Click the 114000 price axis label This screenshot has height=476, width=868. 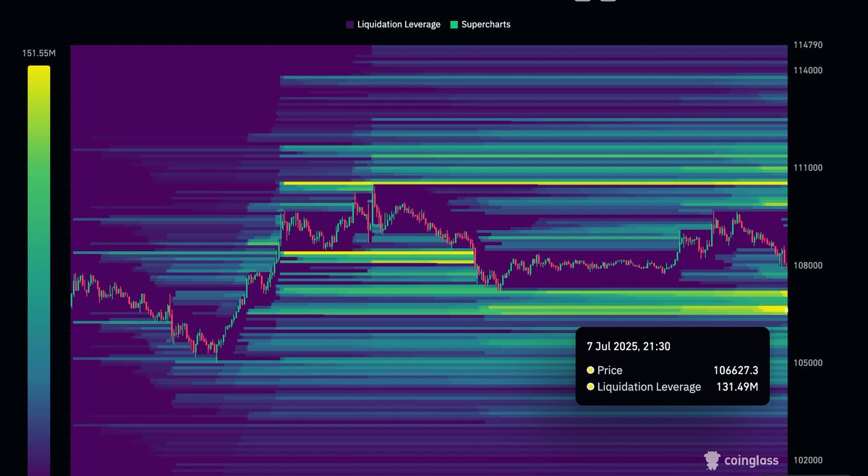(808, 70)
